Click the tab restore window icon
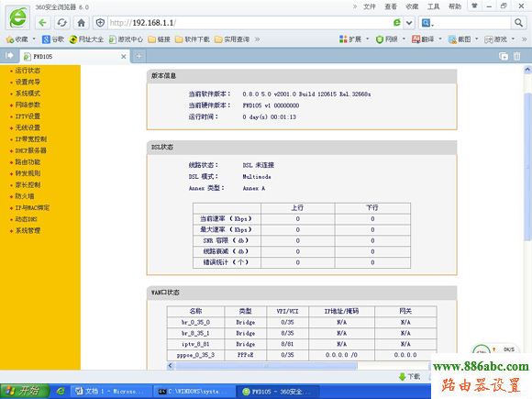 (x=504, y=56)
